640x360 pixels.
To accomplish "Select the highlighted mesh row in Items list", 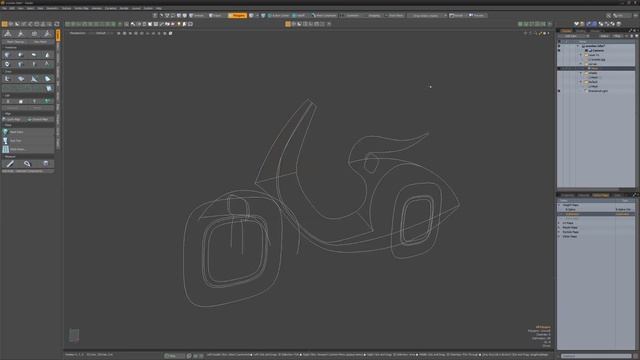I will 596,68.
